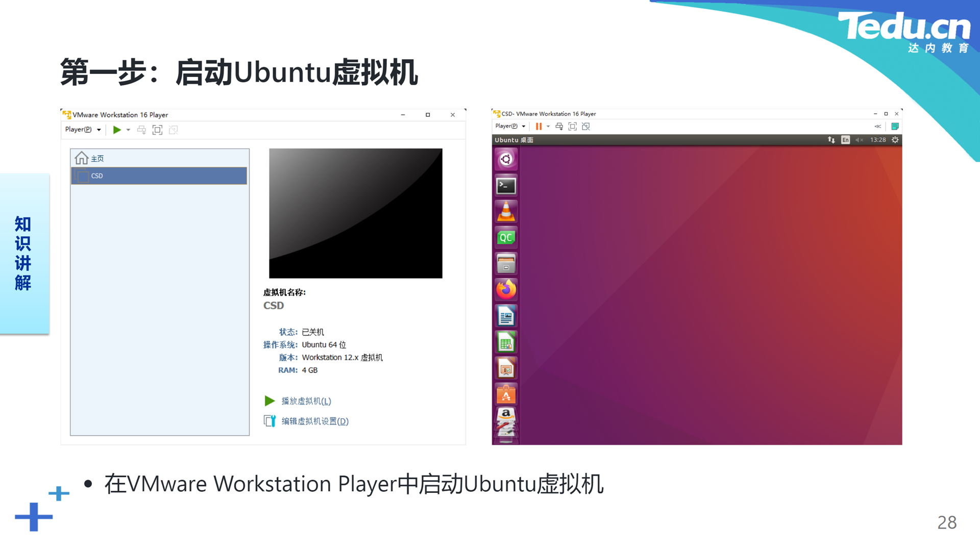Launch VLC media player from dock
This screenshot has height=551, width=980.
(506, 212)
